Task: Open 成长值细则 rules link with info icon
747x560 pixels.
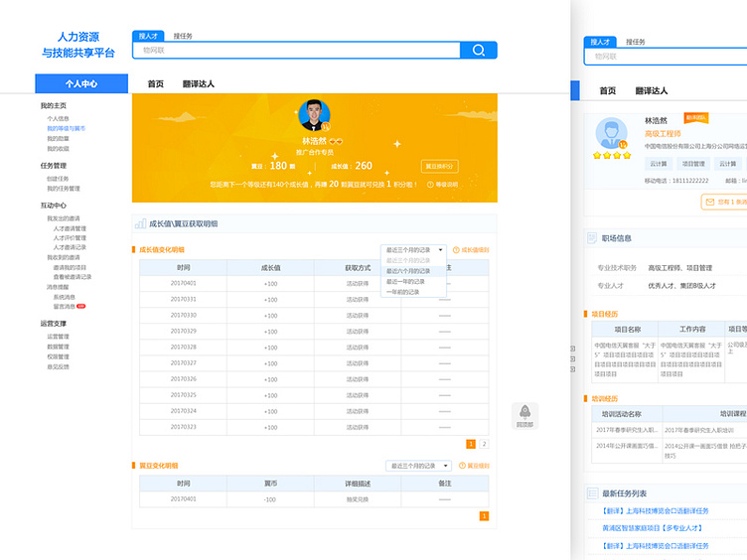Action: 471,250
